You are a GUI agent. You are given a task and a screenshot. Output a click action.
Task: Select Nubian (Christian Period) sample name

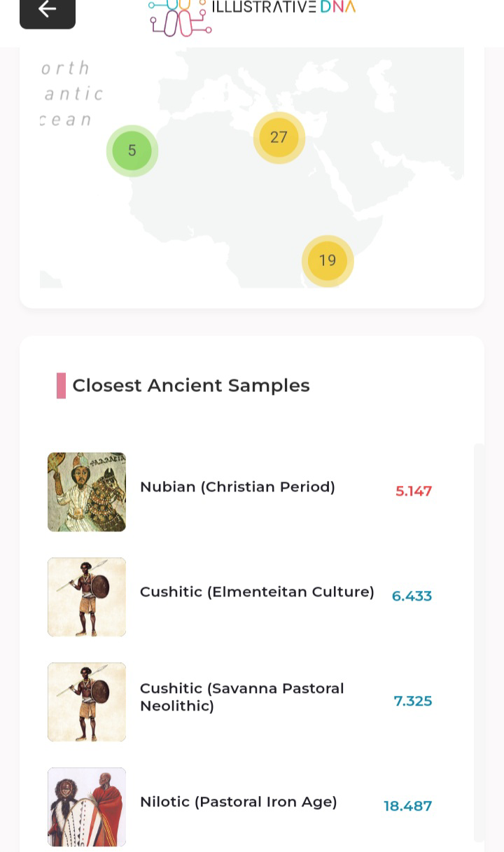click(237, 487)
